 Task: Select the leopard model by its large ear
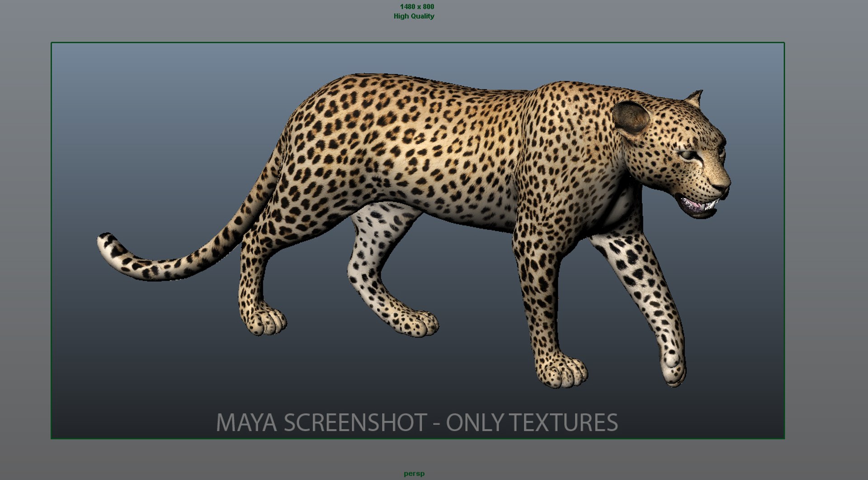point(631,118)
